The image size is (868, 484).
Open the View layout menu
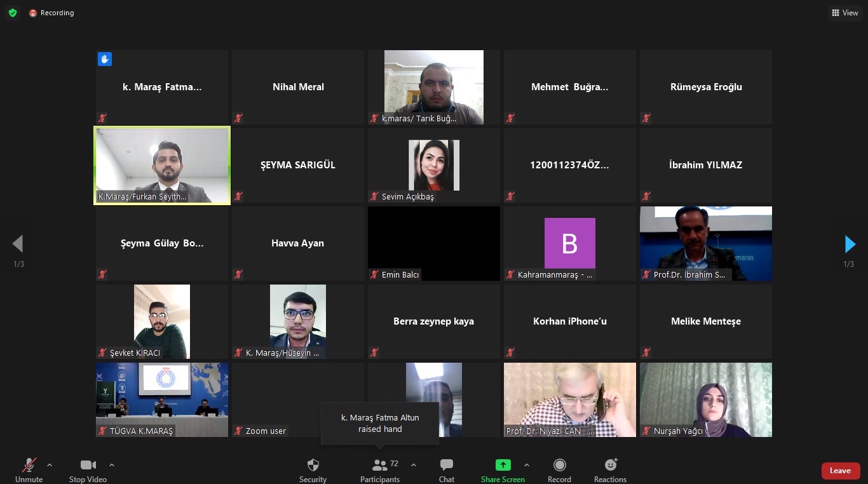coord(844,13)
